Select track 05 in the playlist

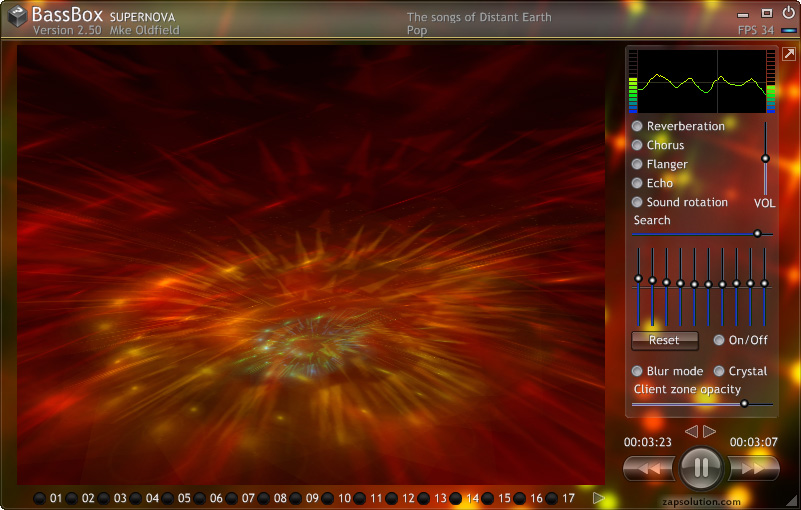point(168,498)
